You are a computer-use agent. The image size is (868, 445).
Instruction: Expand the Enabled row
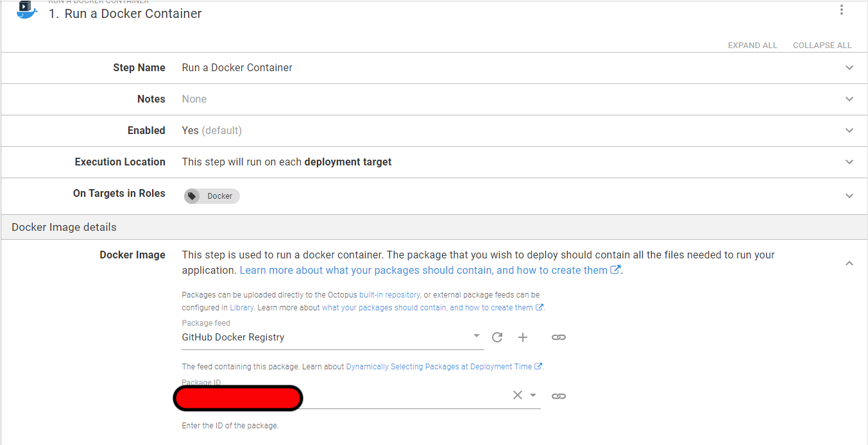pos(849,131)
